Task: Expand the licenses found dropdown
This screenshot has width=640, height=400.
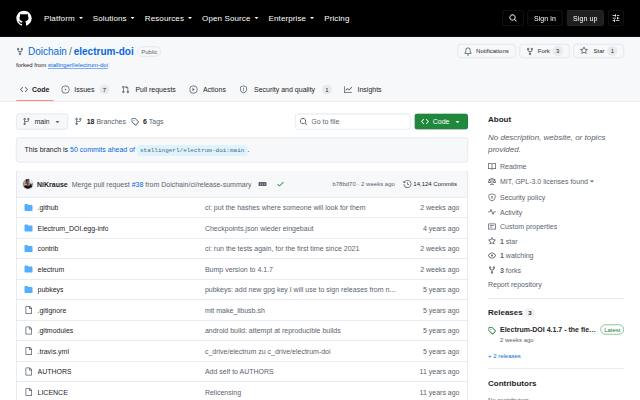Action: pyautogui.click(x=547, y=182)
